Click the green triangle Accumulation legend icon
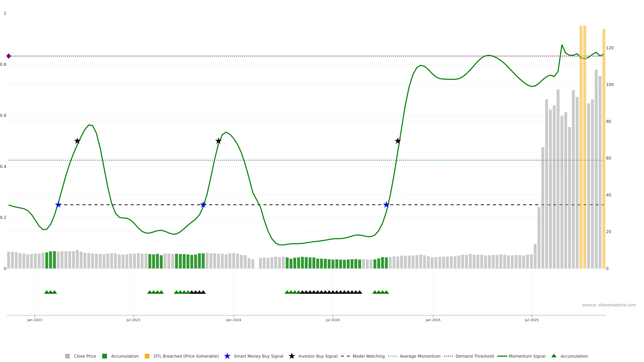This screenshot has width=644, height=362. click(554, 356)
